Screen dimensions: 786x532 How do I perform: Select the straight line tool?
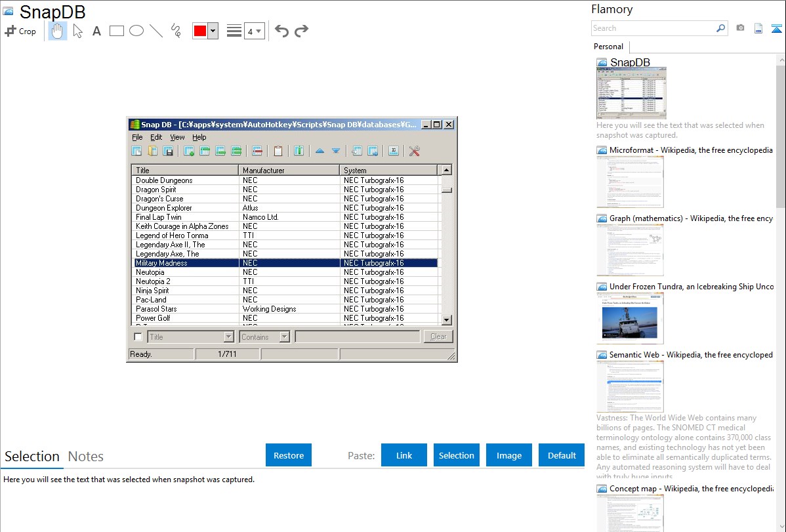pyautogui.click(x=156, y=31)
